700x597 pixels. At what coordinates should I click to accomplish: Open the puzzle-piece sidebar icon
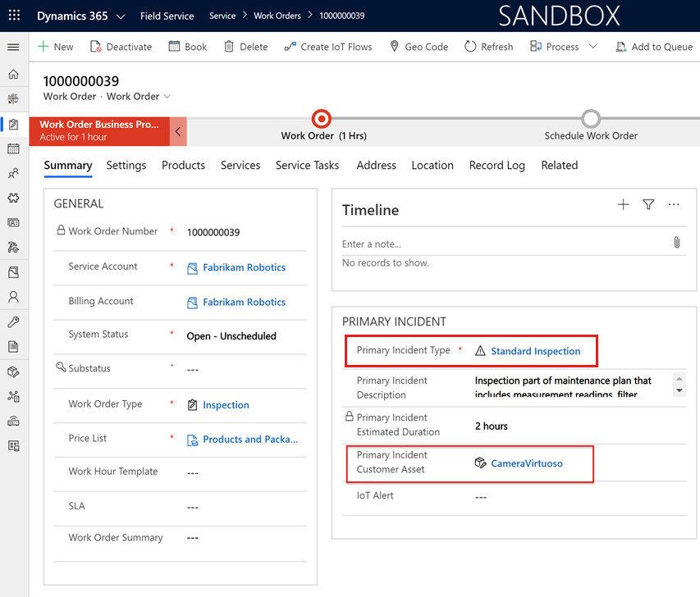click(x=14, y=198)
